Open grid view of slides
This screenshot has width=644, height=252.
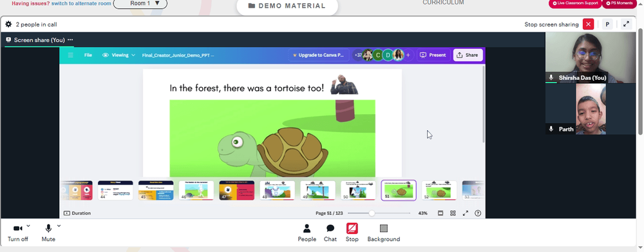453,213
